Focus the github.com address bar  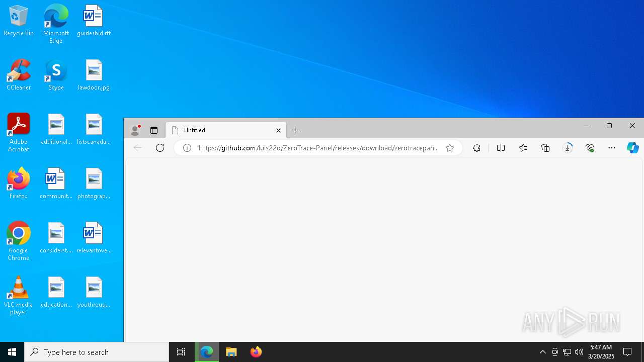[x=318, y=148]
